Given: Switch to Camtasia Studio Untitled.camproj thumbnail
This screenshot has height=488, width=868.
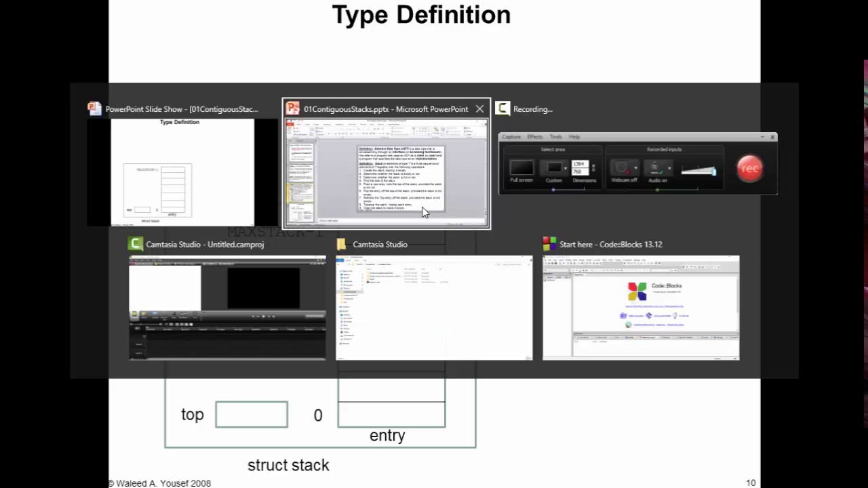Looking at the screenshot, I should click(x=227, y=308).
